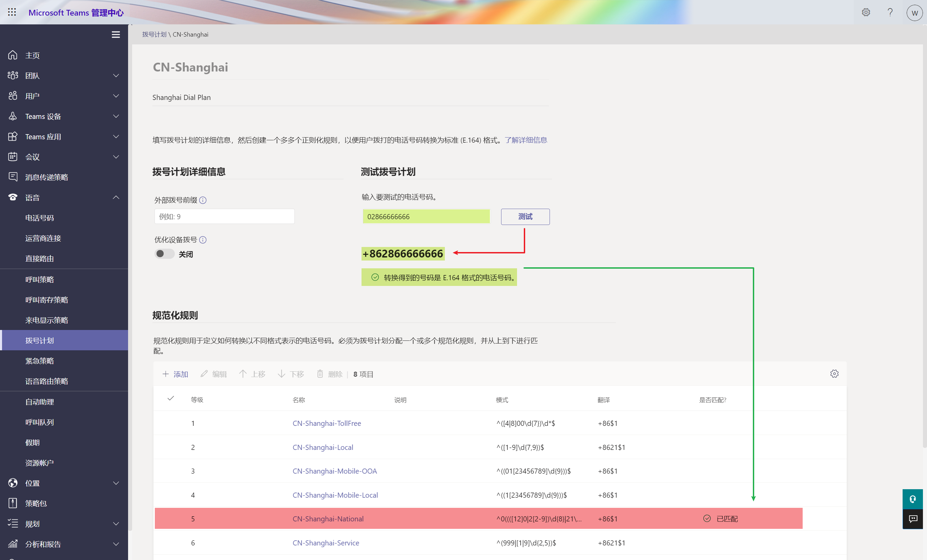Click the home icon in sidebar
Viewport: 927px width, 560px height.
(x=13, y=55)
